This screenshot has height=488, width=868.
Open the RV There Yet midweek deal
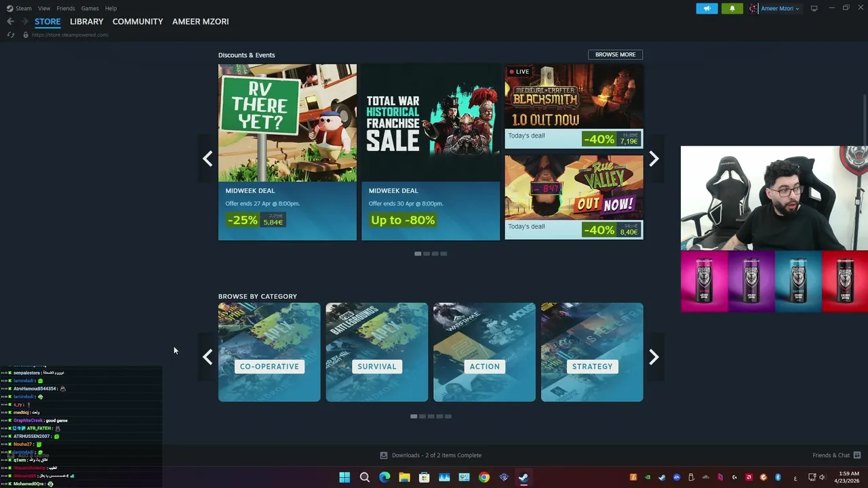click(288, 152)
